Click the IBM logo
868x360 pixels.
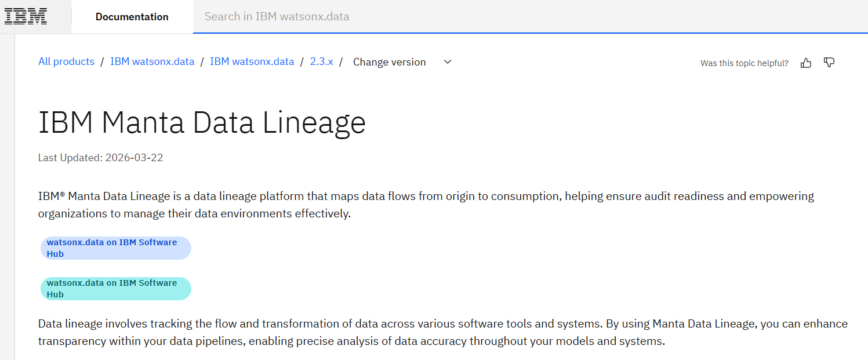coord(26,16)
